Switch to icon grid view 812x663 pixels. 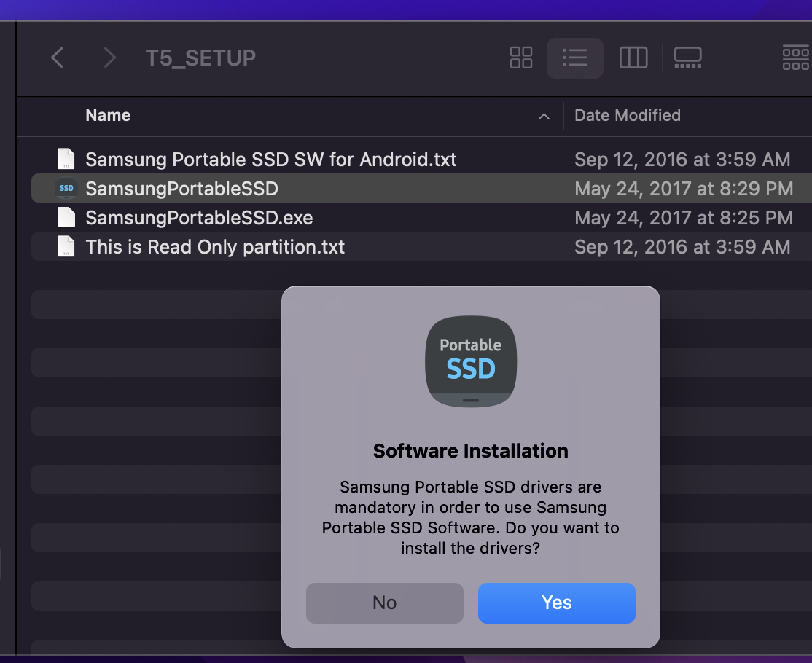click(521, 58)
